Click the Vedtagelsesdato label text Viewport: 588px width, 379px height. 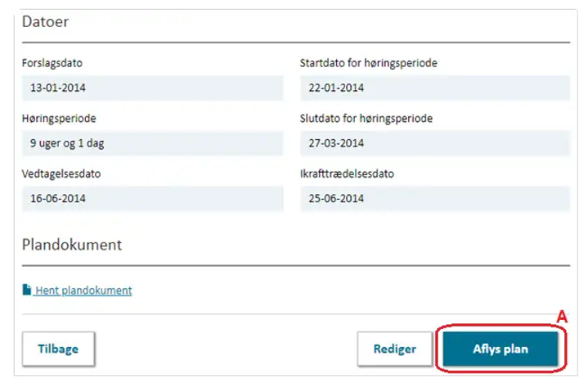[x=61, y=174]
